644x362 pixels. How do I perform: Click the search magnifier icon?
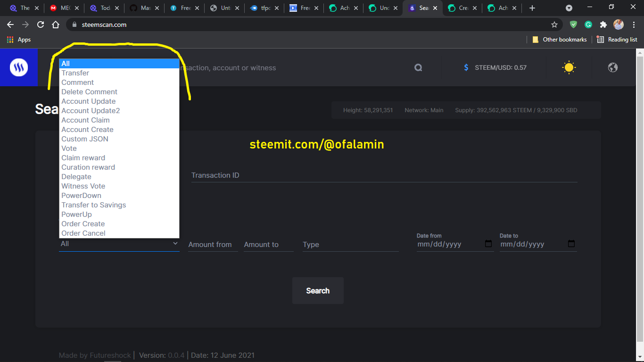click(x=418, y=67)
